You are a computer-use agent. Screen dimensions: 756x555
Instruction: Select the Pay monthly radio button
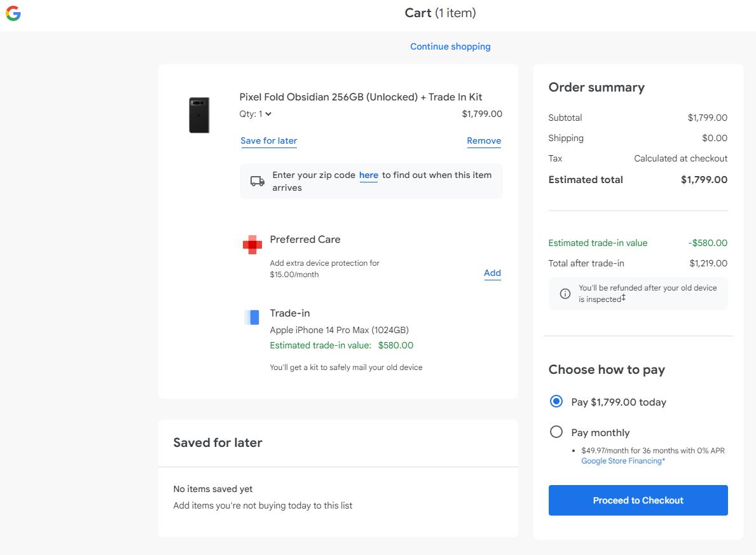click(556, 432)
